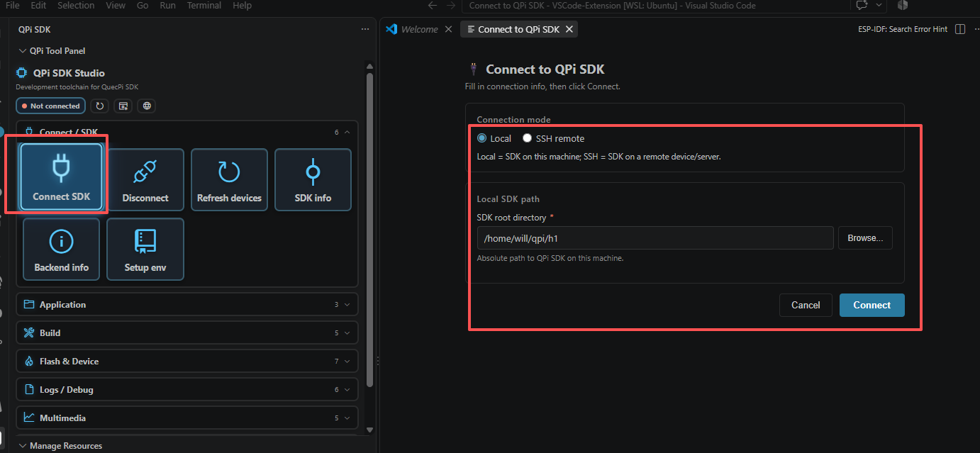Click the window-gear icon beside refresh
The height and width of the screenshot is (453, 980).
pos(123,106)
